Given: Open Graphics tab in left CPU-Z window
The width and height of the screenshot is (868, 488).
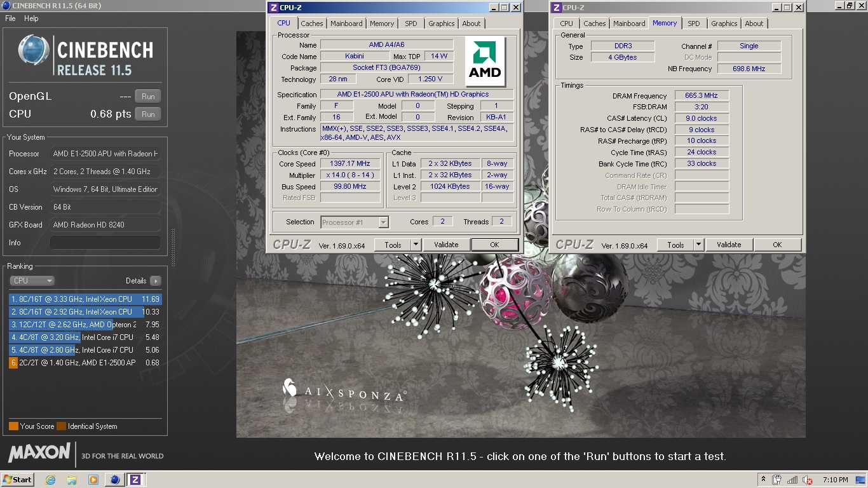Looking at the screenshot, I should pos(441,24).
